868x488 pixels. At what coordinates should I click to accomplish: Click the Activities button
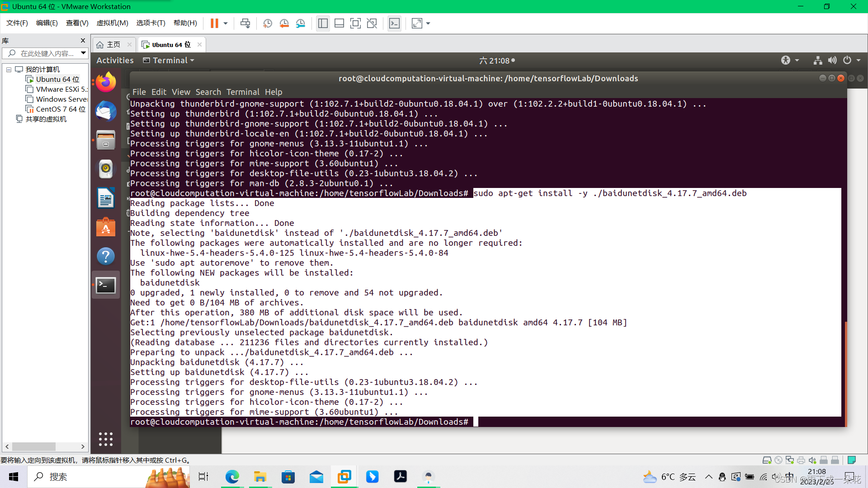click(115, 60)
